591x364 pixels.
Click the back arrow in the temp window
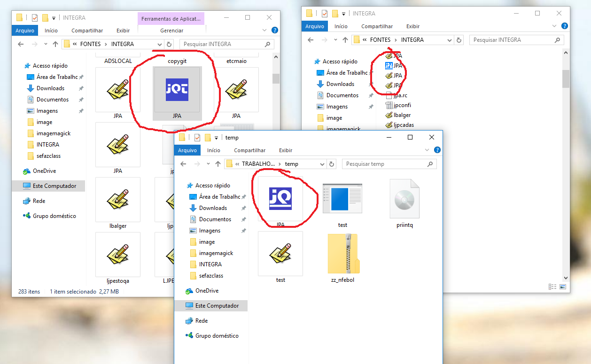pyautogui.click(x=183, y=164)
